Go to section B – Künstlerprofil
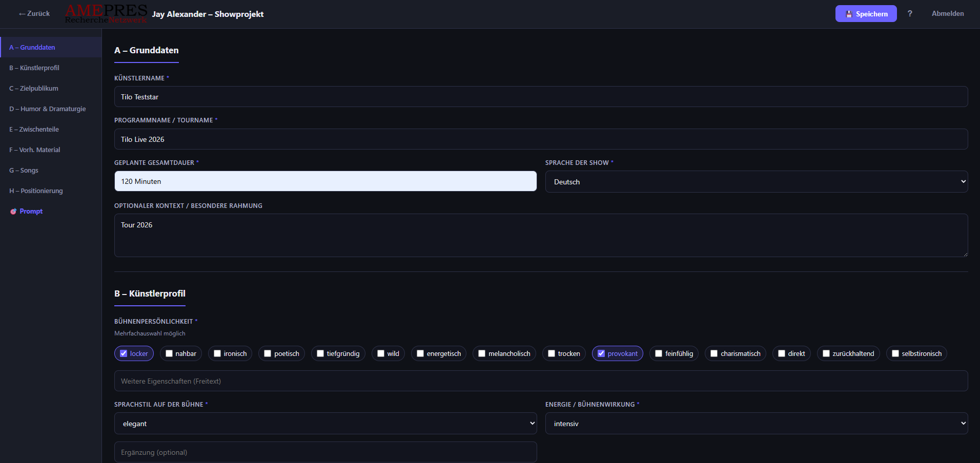Image resolution: width=980 pixels, height=463 pixels. (34, 68)
